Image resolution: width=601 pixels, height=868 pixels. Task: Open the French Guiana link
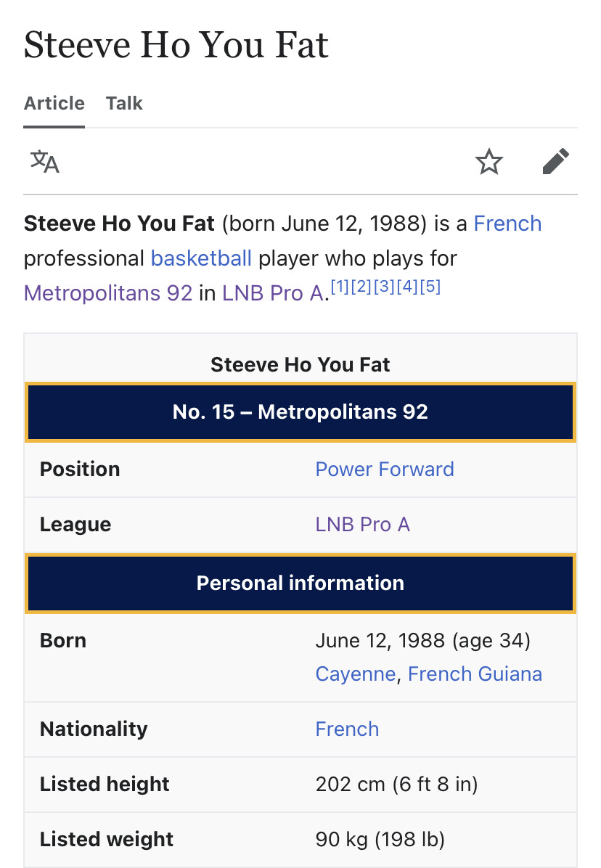[475, 673]
